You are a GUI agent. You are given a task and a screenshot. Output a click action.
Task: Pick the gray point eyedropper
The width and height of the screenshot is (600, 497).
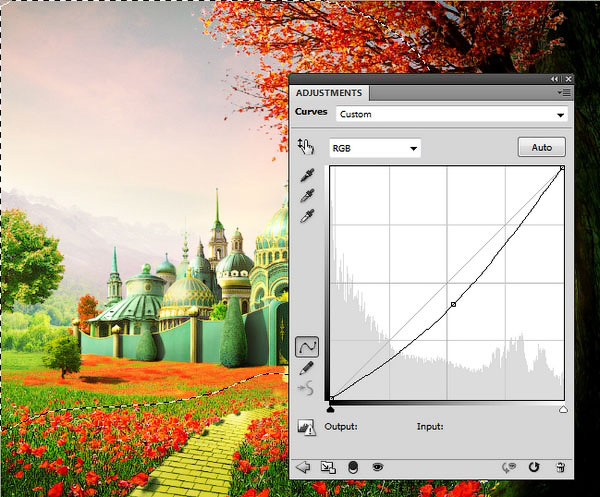click(307, 196)
